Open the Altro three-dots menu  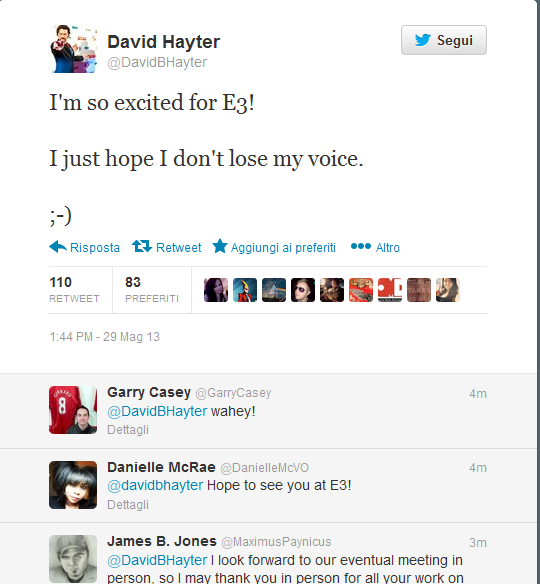point(361,246)
